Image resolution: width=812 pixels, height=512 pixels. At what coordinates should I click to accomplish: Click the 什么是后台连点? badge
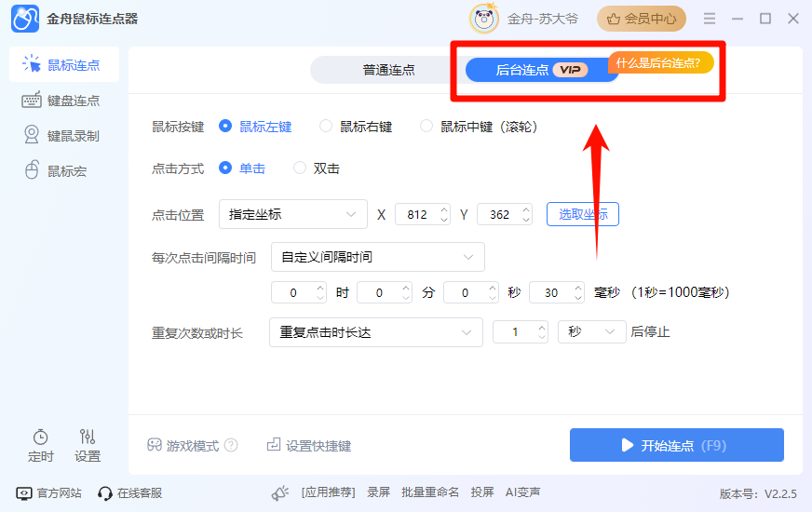tap(660, 62)
